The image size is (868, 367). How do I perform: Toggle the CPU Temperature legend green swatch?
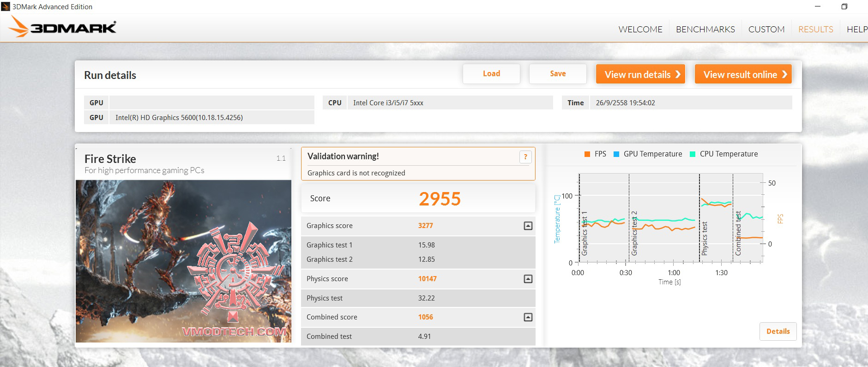[692, 154]
